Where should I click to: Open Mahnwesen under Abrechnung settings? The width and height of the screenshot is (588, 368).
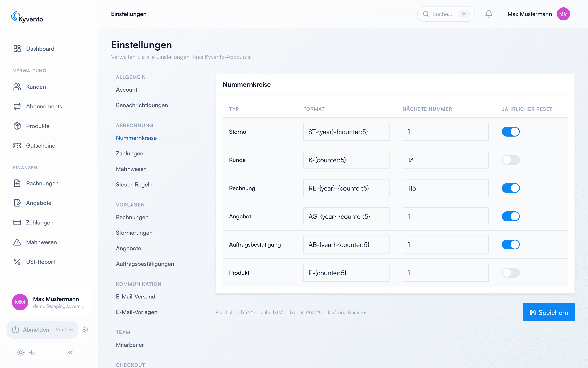tap(131, 169)
